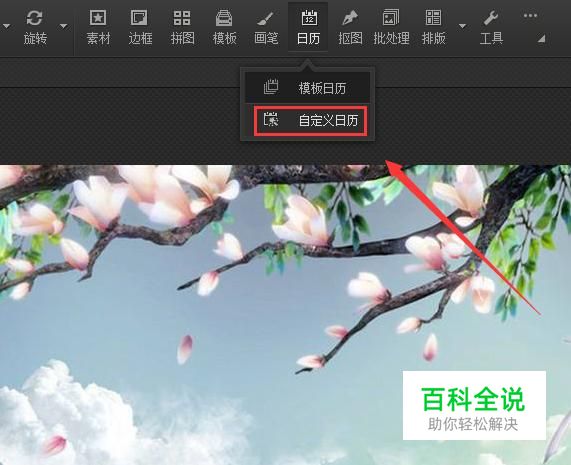571x465 pixels.
Task: Open the 工具 wrench tools menu
Action: tap(491, 27)
